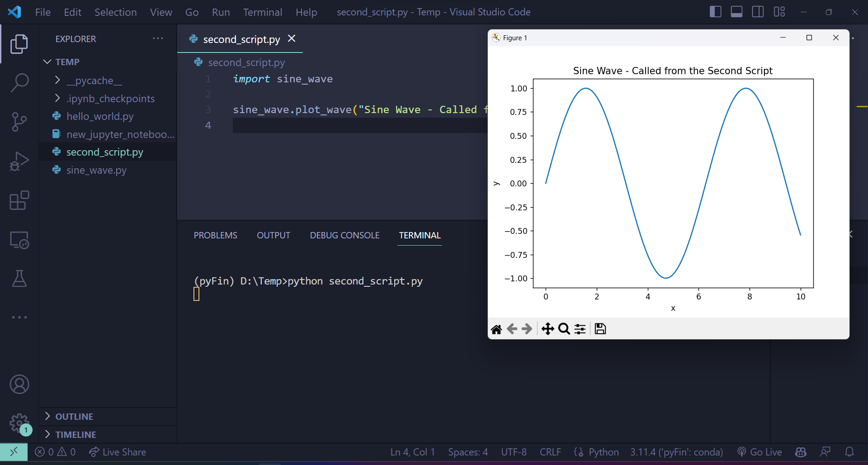The image size is (868, 465).
Task: Activate the matplotlib Pan tool
Action: [547, 329]
